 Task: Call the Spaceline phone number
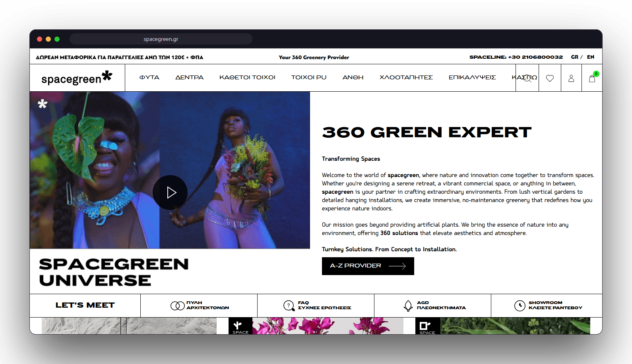click(x=516, y=57)
